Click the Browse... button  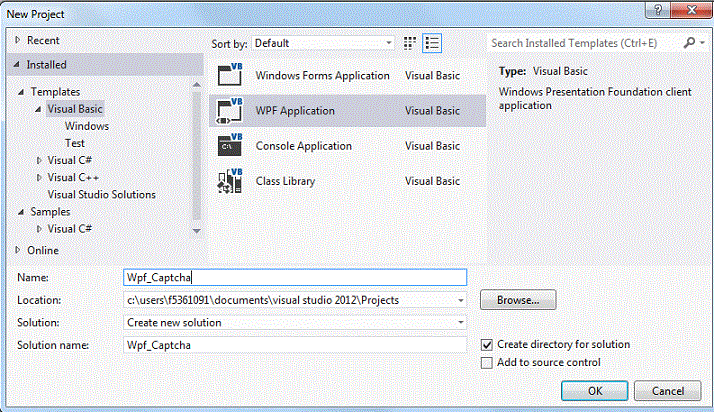click(x=518, y=300)
